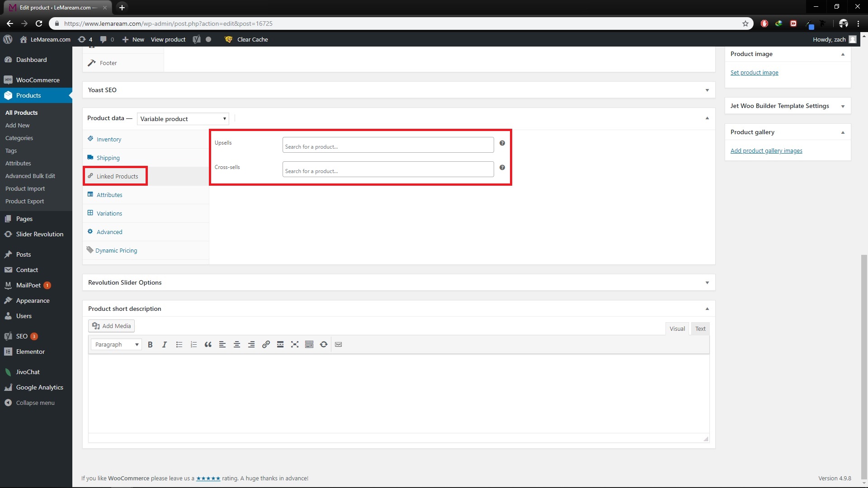The height and width of the screenshot is (488, 868).
Task: Align text right in the editor
Action: 251,344
